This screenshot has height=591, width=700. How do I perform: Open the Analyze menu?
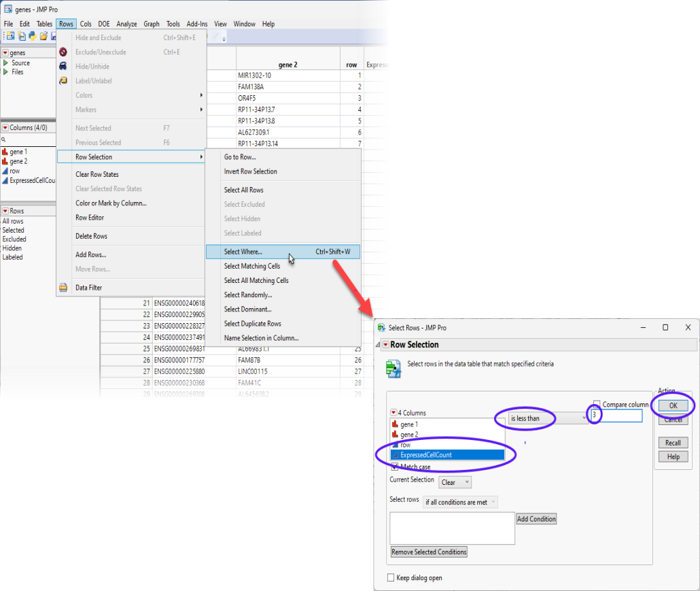(127, 24)
